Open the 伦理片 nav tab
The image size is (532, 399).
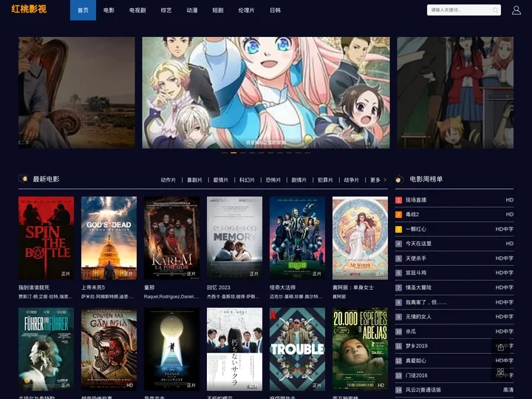click(246, 10)
